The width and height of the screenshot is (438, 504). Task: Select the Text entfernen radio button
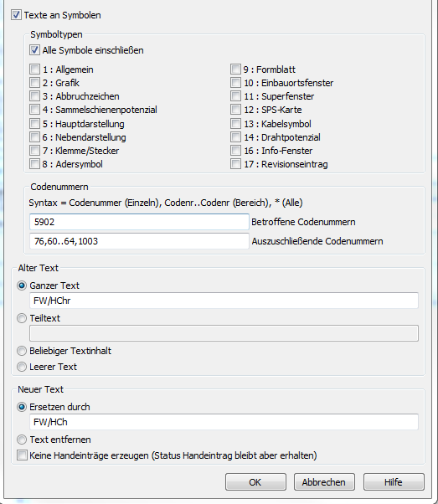click(x=22, y=440)
